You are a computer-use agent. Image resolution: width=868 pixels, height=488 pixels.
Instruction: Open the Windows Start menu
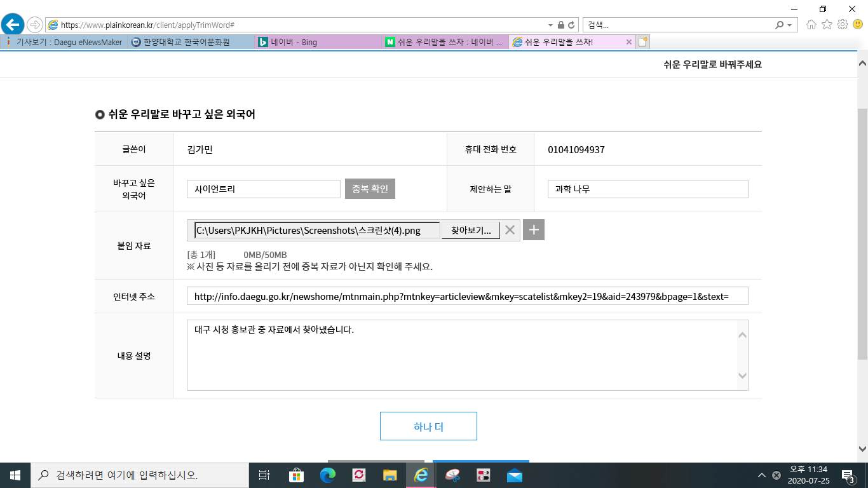tap(15, 475)
